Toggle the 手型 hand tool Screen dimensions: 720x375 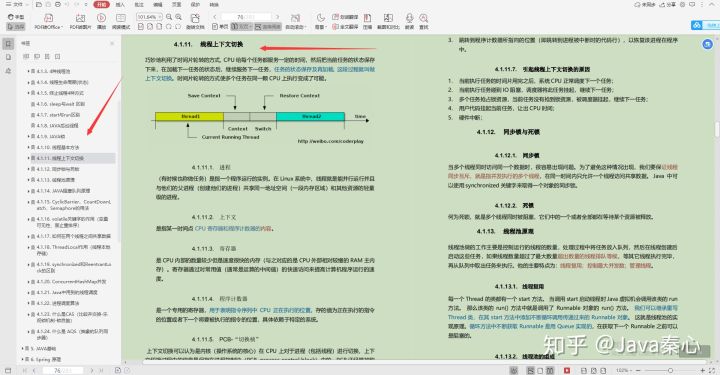click(16, 17)
